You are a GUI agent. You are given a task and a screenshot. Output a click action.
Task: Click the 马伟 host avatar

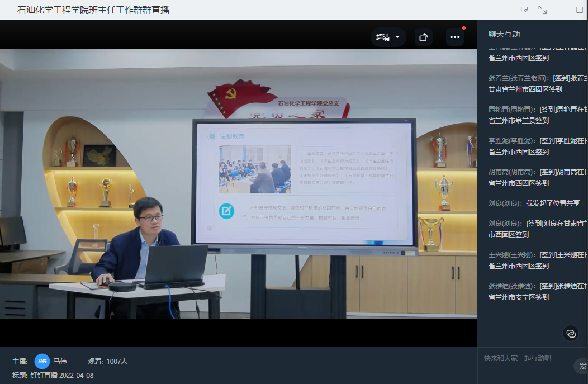coord(42,361)
